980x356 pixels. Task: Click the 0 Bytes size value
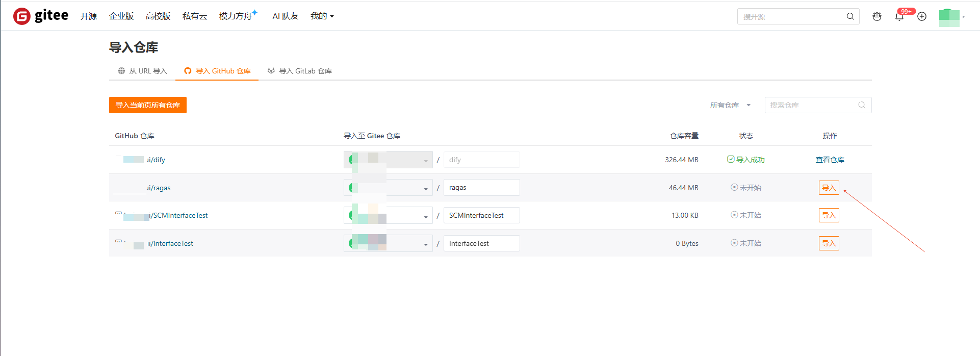point(687,243)
